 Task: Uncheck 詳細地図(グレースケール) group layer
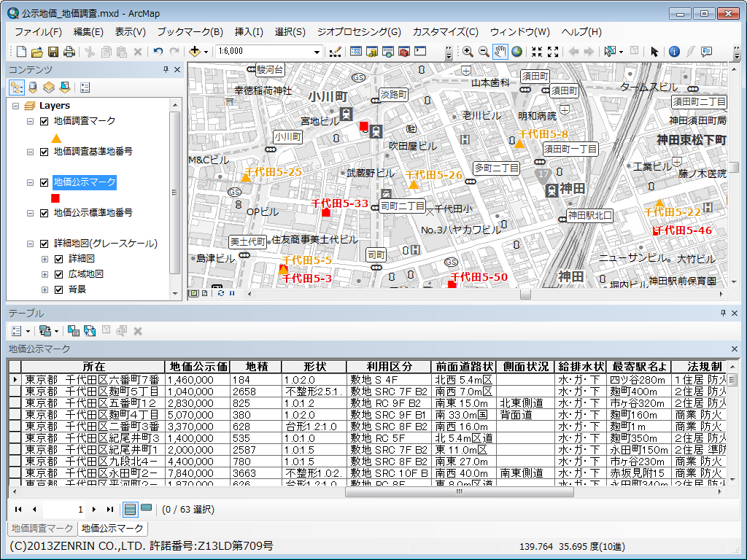tap(44, 244)
